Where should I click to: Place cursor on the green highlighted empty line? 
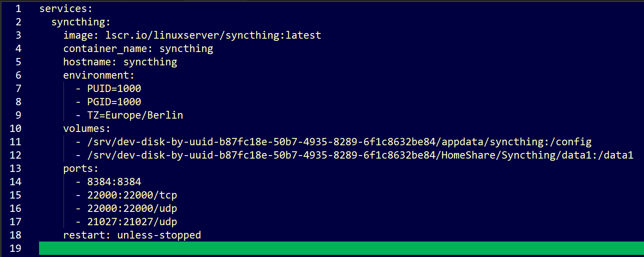(339, 248)
